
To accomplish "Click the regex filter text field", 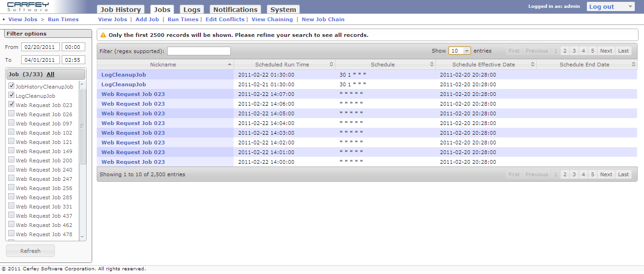I will [199, 51].
